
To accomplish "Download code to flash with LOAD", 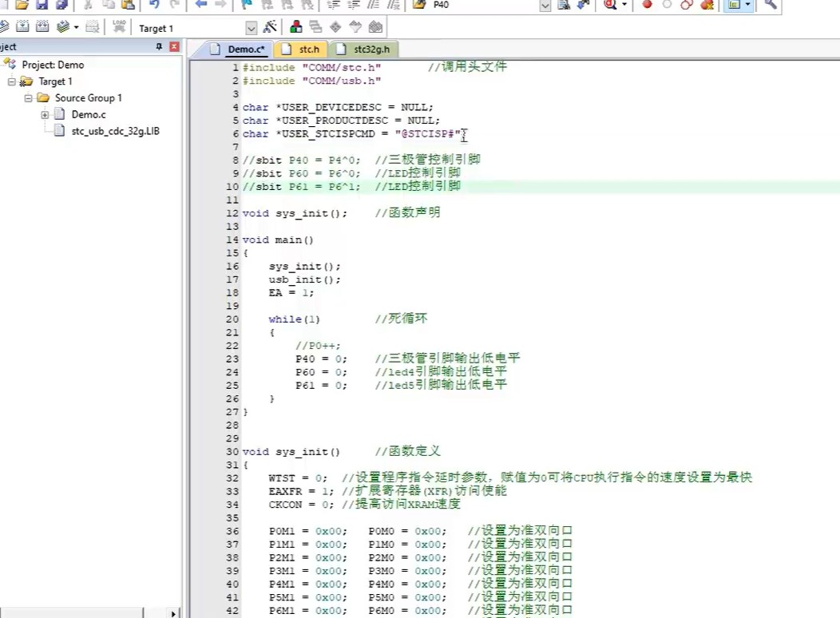I will (x=119, y=27).
